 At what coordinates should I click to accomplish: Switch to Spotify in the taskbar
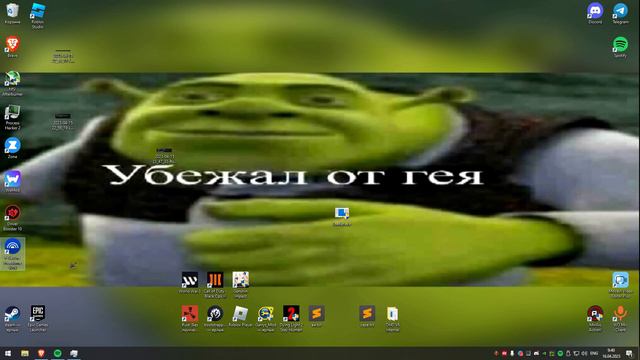point(58,353)
